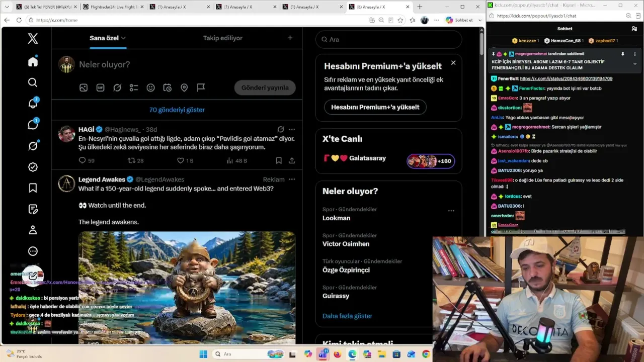Open More circle icon in X sidebar
This screenshot has height=362, width=644.
click(x=33, y=251)
